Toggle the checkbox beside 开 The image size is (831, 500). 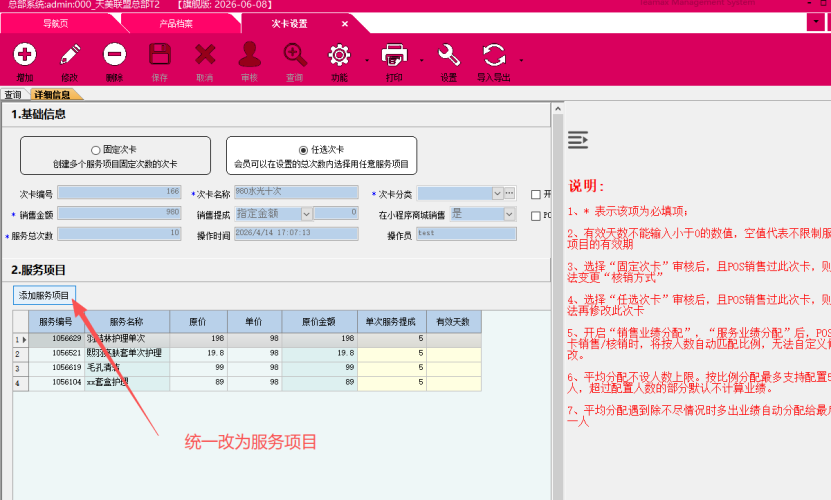click(536, 195)
